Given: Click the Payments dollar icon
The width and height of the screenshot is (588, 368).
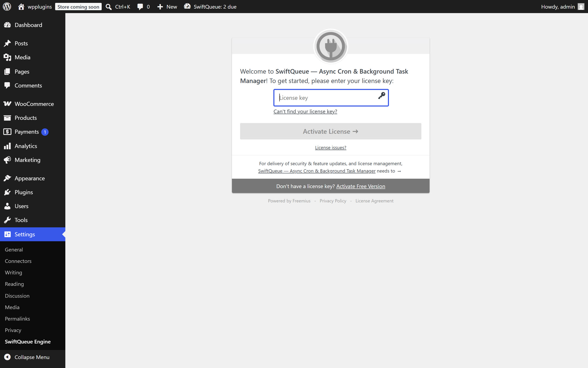Looking at the screenshot, I should pos(7,132).
